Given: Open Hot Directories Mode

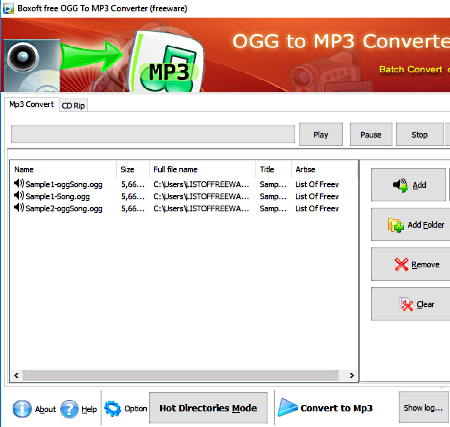Looking at the screenshot, I should 208,408.
